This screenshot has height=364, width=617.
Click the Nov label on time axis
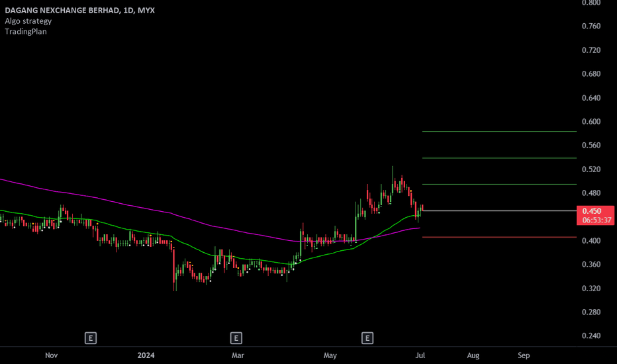point(51,355)
